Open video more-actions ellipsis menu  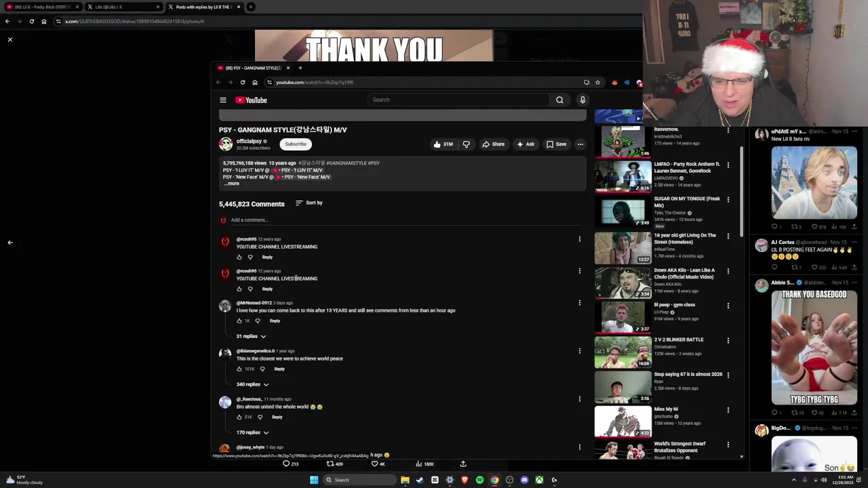coord(580,144)
